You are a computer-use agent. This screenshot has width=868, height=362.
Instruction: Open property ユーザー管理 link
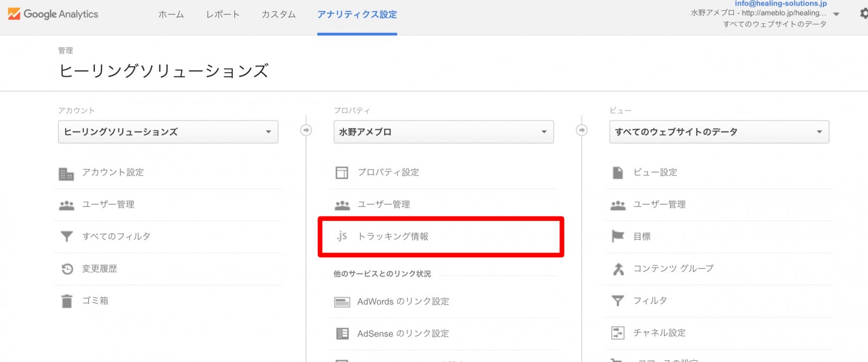pos(384,205)
